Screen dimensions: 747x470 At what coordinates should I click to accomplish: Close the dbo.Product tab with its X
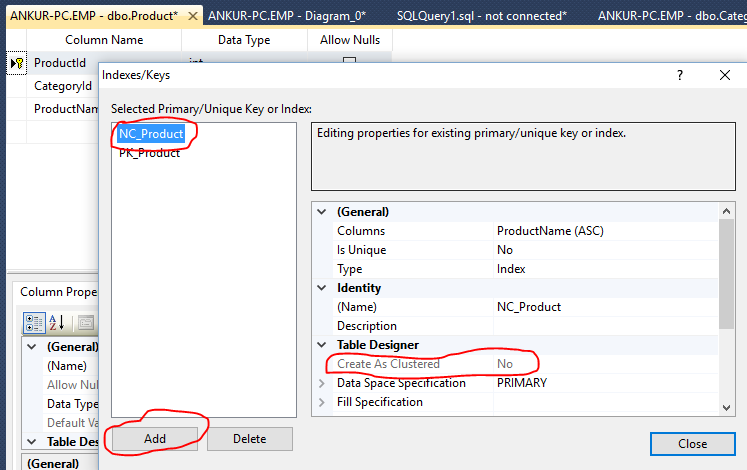tap(193, 16)
